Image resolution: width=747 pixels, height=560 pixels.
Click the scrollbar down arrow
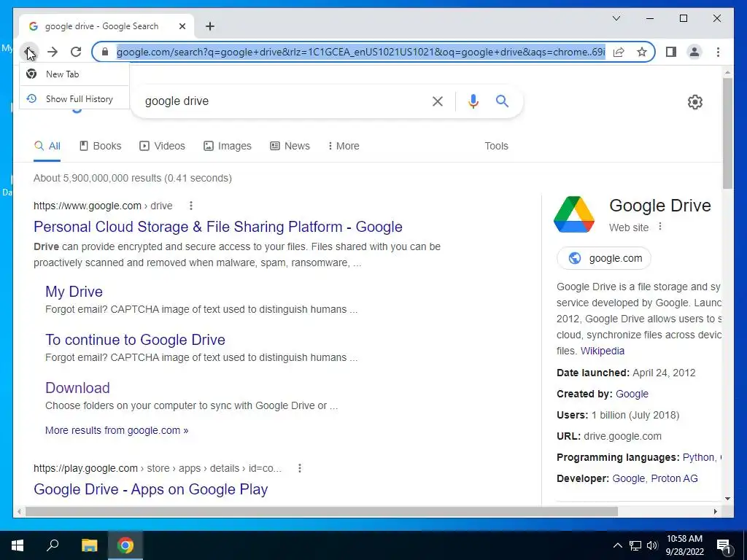click(x=727, y=499)
